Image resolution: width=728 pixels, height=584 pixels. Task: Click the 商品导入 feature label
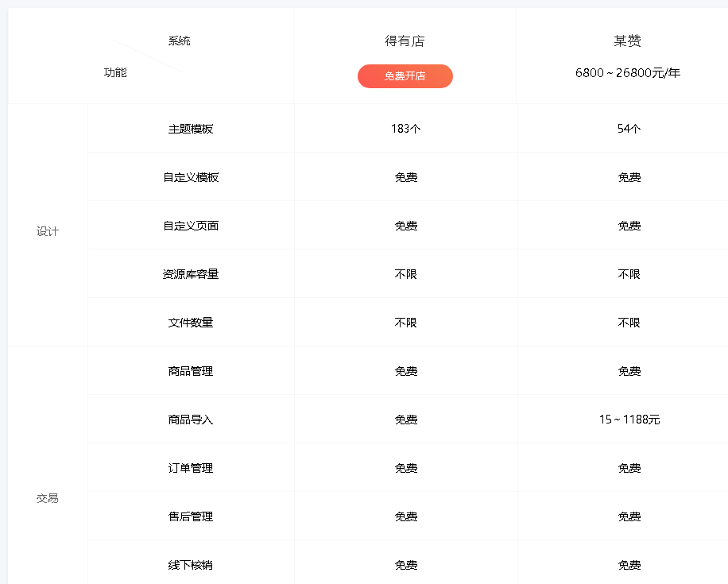191,420
